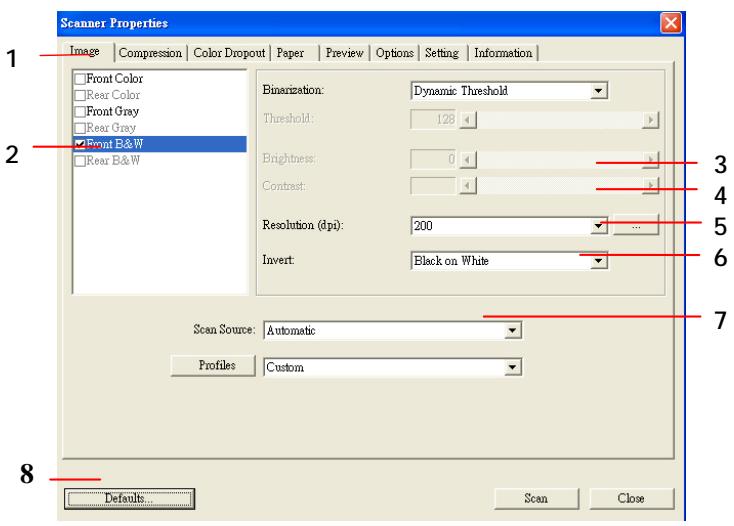Click the Contrast slider left arrow
The image size is (734, 526).
468,186
